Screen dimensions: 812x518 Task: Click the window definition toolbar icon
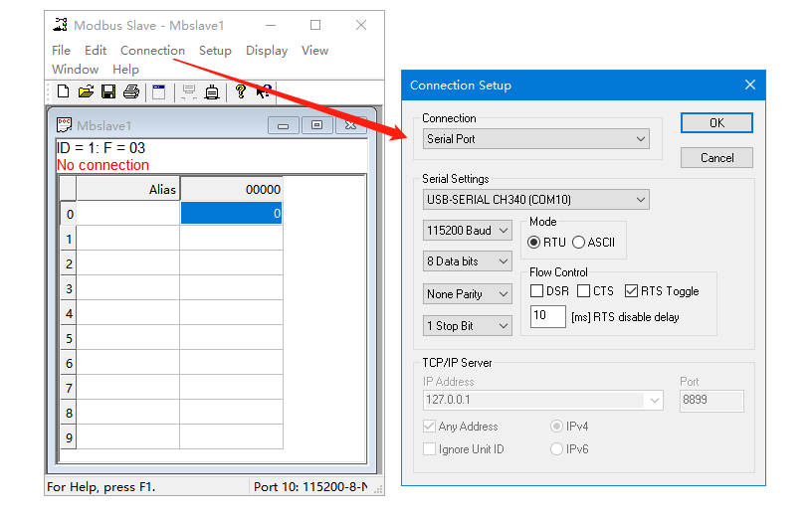tap(158, 92)
